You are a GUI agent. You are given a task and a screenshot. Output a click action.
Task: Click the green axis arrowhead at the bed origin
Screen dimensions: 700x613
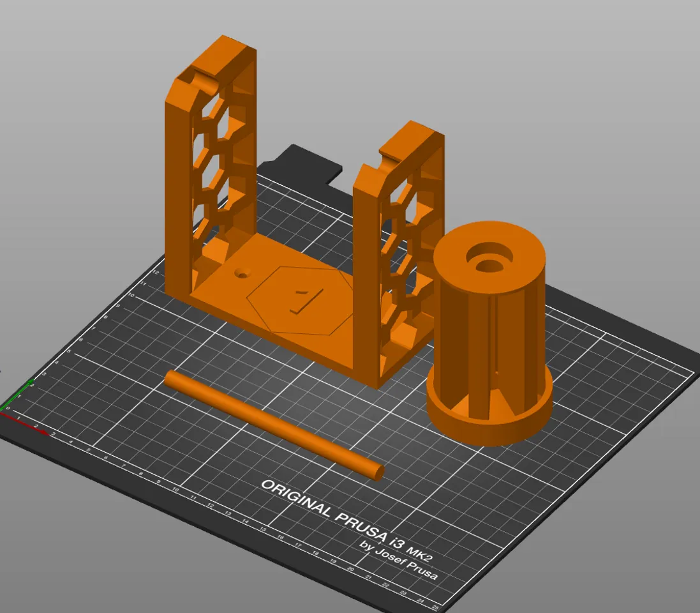[31, 380]
